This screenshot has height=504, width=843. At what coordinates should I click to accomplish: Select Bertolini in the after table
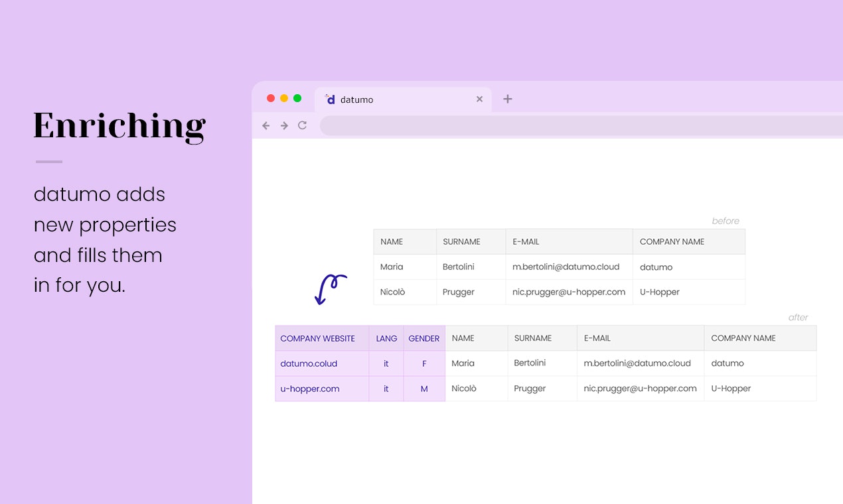tap(542, 363)
